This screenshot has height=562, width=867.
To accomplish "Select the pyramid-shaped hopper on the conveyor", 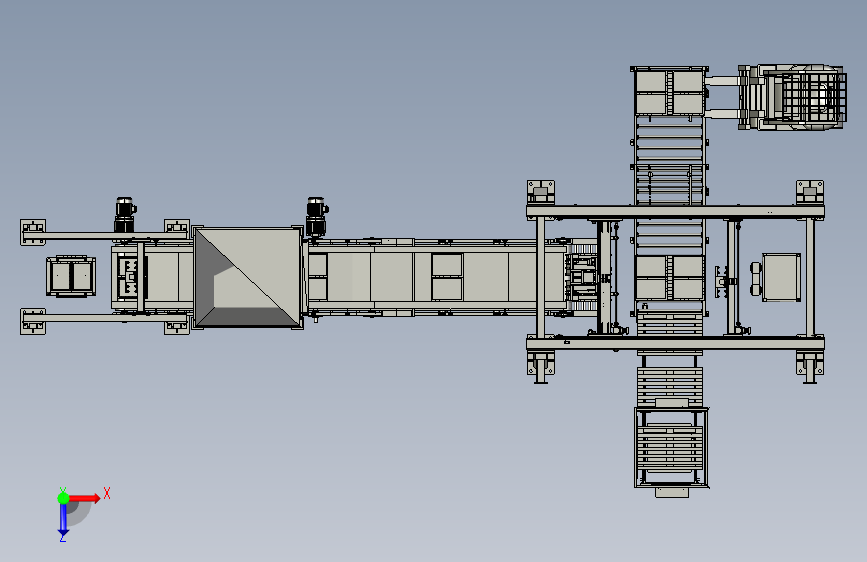I will (248, 278).
